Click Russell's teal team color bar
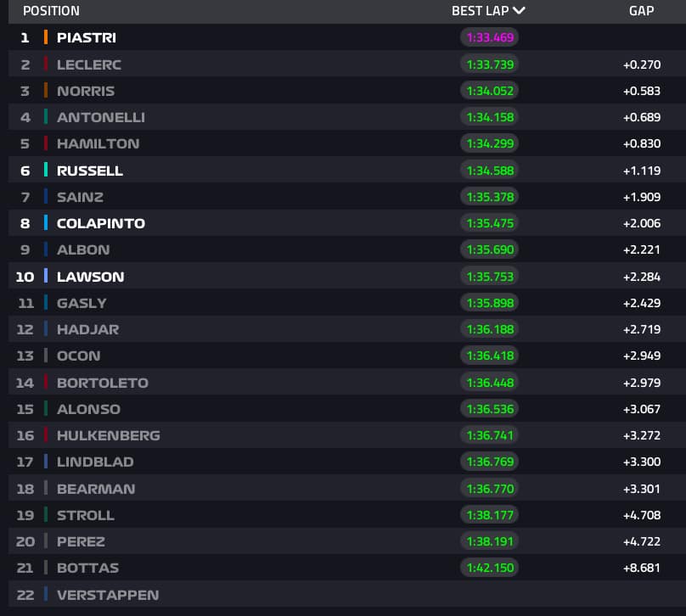Viewport: 686px width, 616px height. point(45,170)
